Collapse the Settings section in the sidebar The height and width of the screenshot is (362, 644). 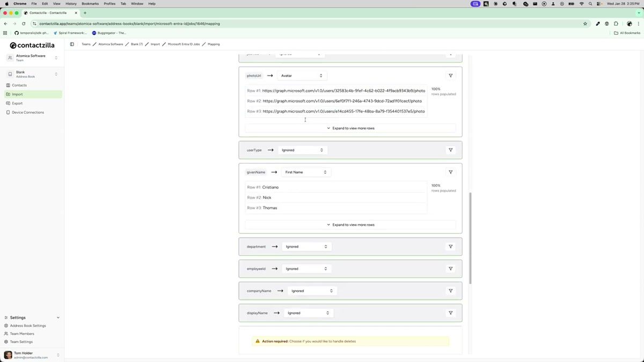point(57,317)
